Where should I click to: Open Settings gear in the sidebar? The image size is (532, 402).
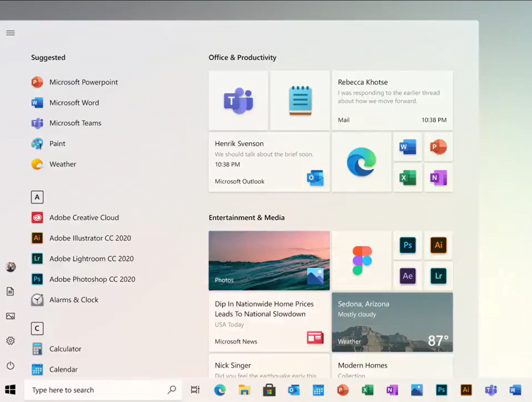tap(11, 341)
